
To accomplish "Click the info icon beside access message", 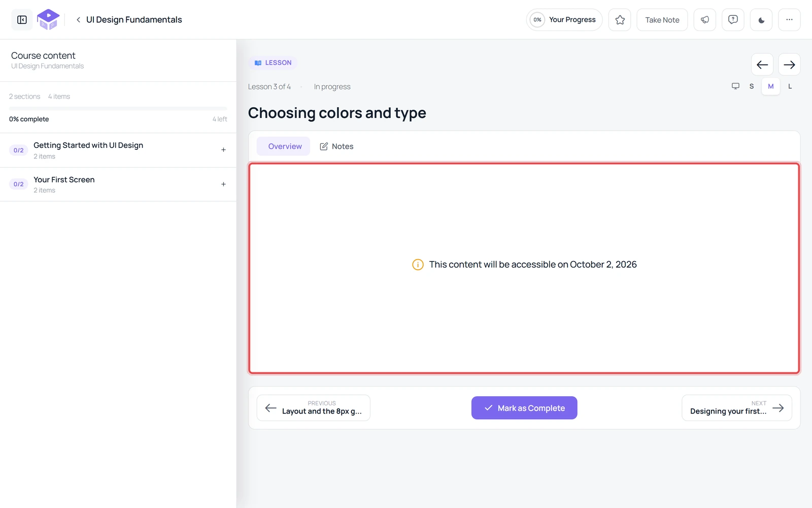I will (418, 265).
